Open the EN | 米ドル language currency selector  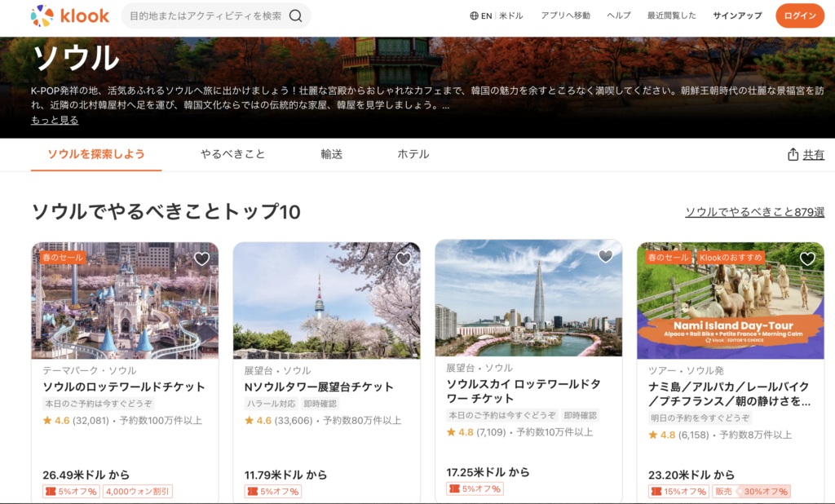pyautogui.click(x=497, y=15)
